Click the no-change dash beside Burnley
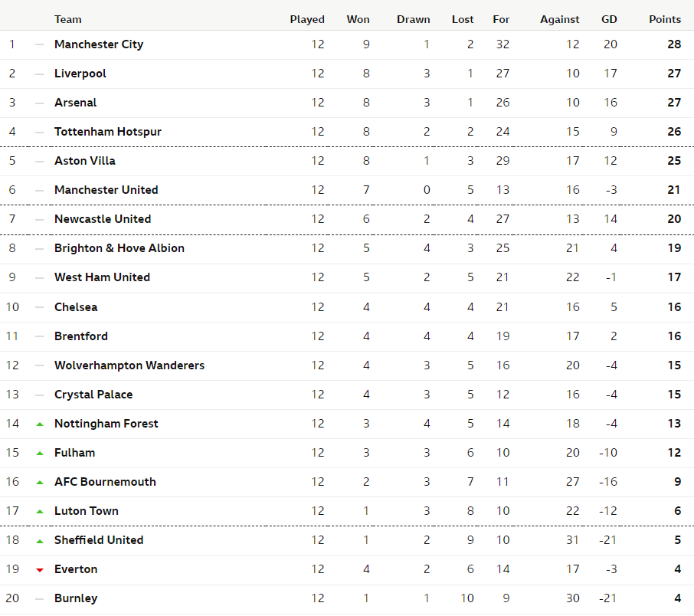 [39, 599]
